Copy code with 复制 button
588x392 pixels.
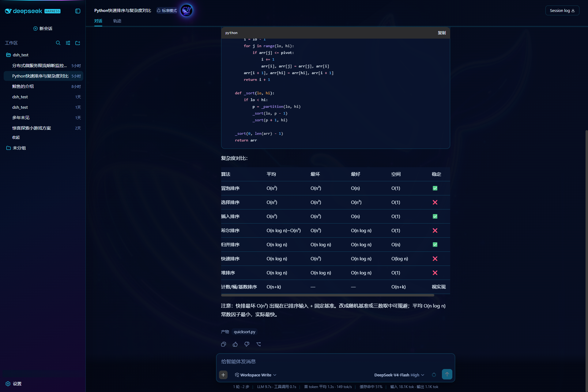[442, 33]
